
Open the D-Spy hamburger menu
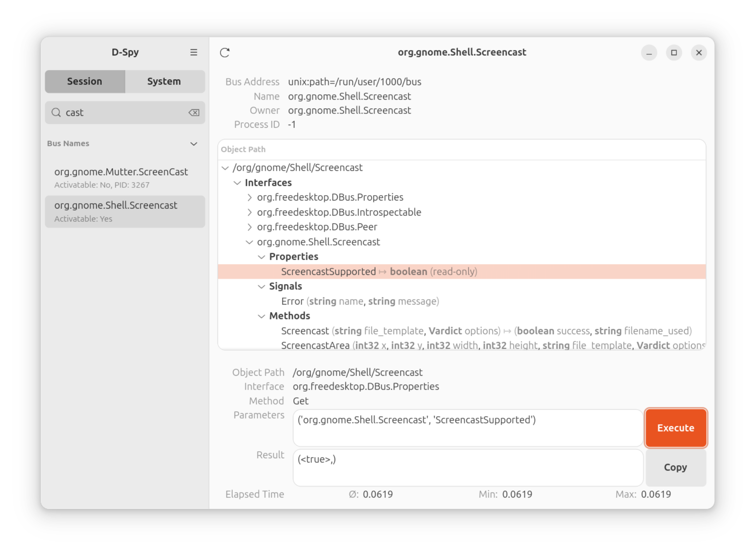point(193,52)
